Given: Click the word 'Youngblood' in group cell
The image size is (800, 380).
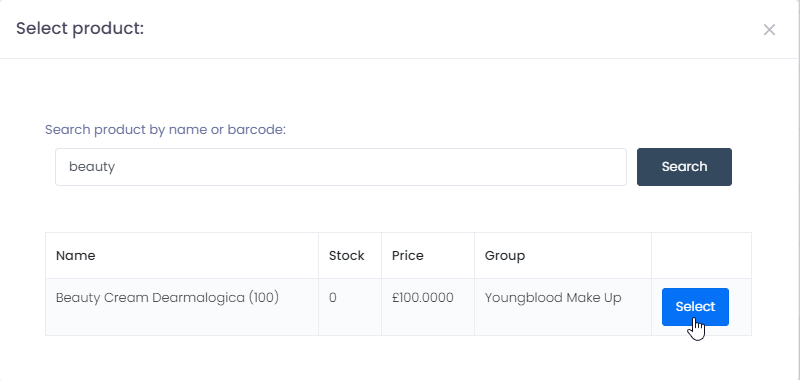Looking at the screenshot, I should point(517,297).
